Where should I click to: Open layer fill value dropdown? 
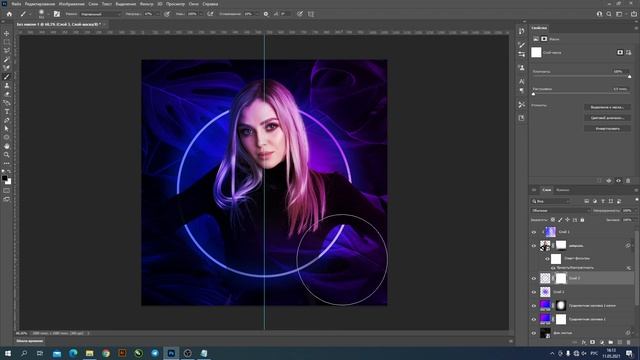[635, 220]
